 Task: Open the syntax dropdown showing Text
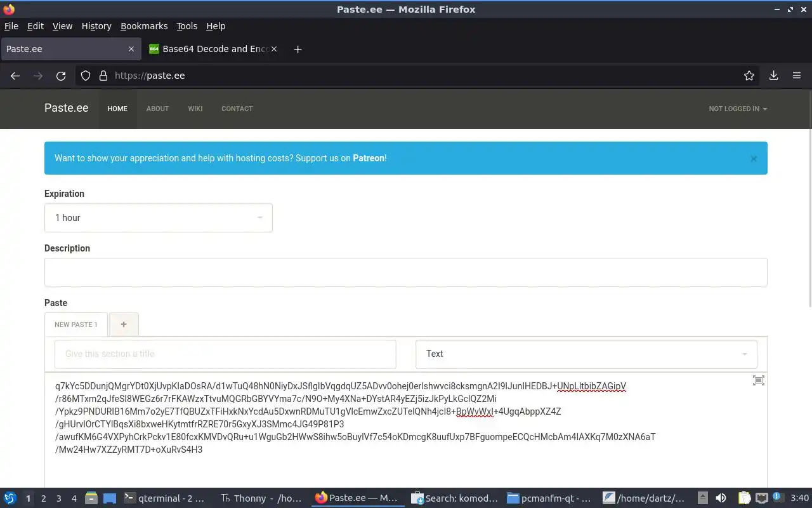[x=586, y=354]
